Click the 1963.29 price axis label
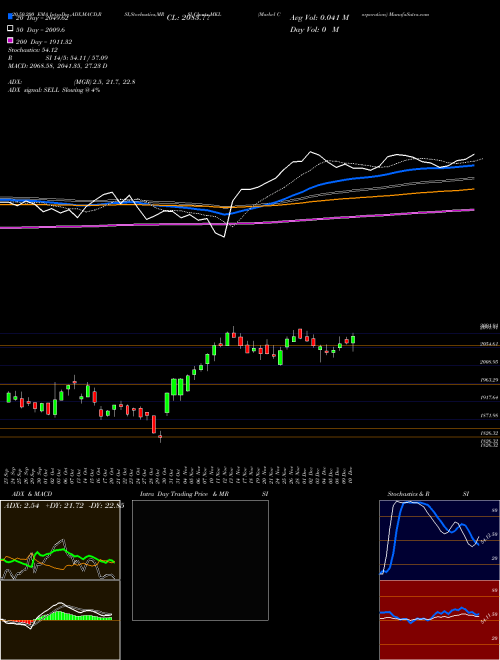Screen dimensions: 500x660 pyautogui.click(x=489, y=380)
